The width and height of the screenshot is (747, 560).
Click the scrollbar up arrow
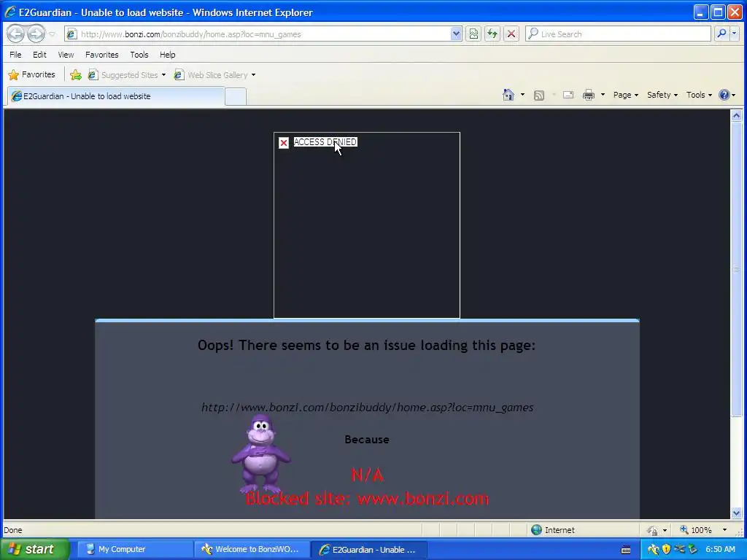(x=737, y=115)
